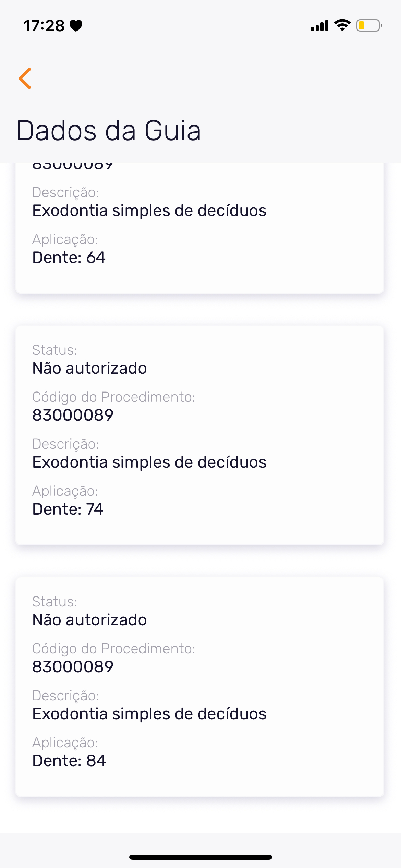
Task: Tap the orange back arrow
Action: [x=25, y=79]
